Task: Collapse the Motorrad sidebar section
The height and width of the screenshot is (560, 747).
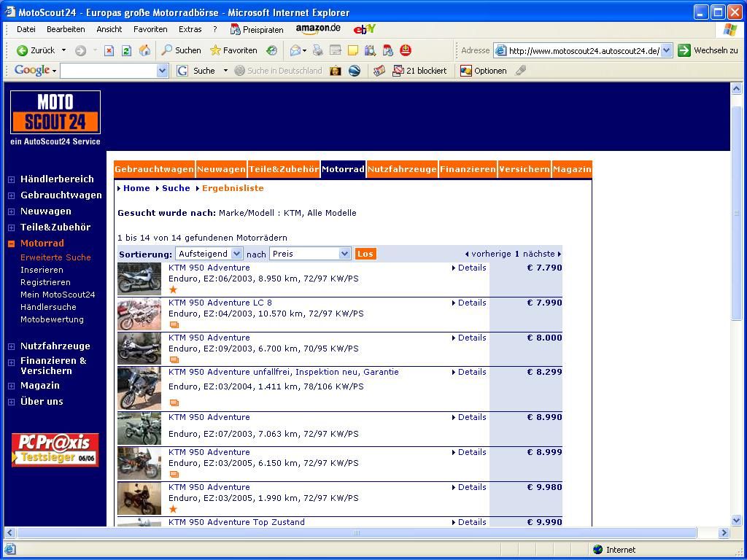Action: [12, 244]
